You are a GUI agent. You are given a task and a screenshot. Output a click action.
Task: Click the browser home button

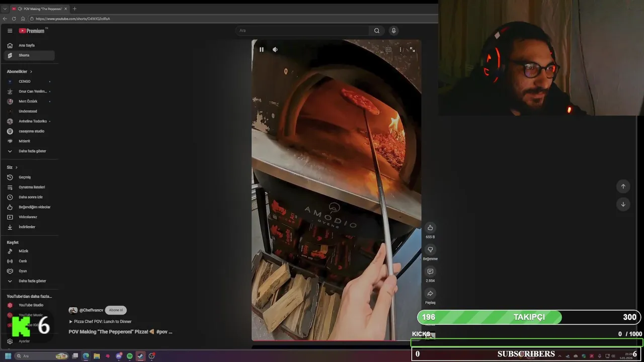23,19
